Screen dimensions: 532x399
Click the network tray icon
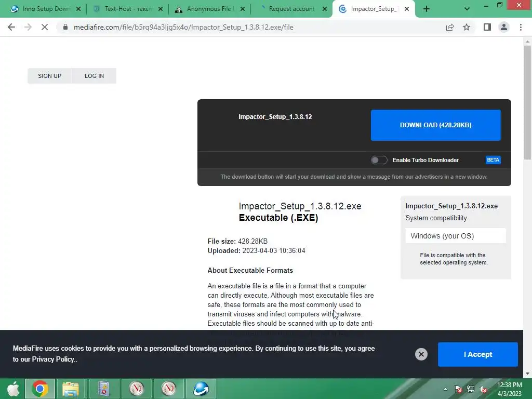tap(471, 389)
